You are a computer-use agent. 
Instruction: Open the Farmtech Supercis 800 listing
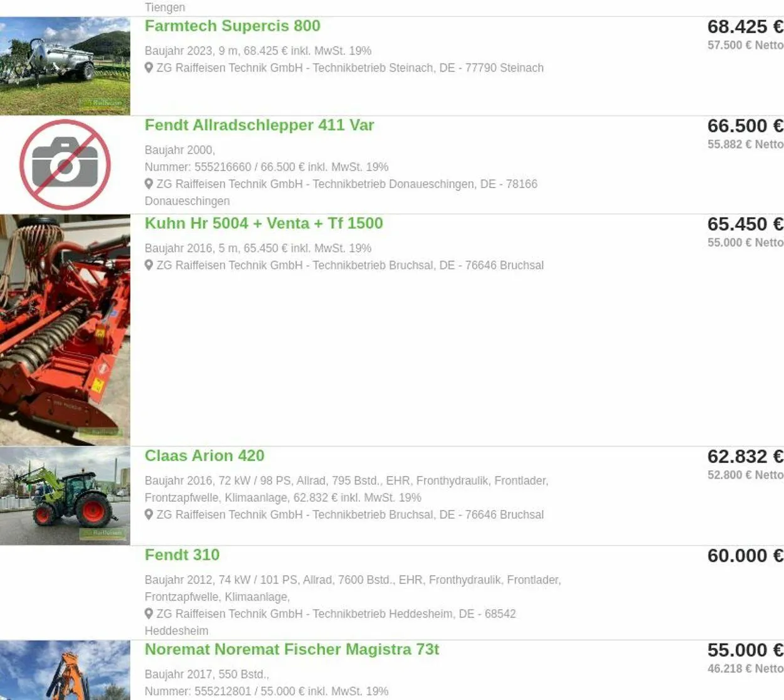232,26
